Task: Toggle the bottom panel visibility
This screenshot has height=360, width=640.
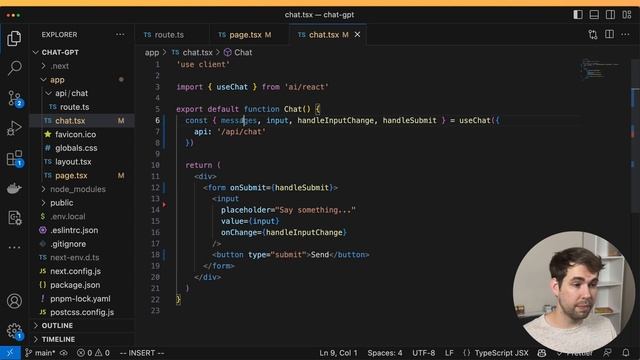Action: pos(594,15)
